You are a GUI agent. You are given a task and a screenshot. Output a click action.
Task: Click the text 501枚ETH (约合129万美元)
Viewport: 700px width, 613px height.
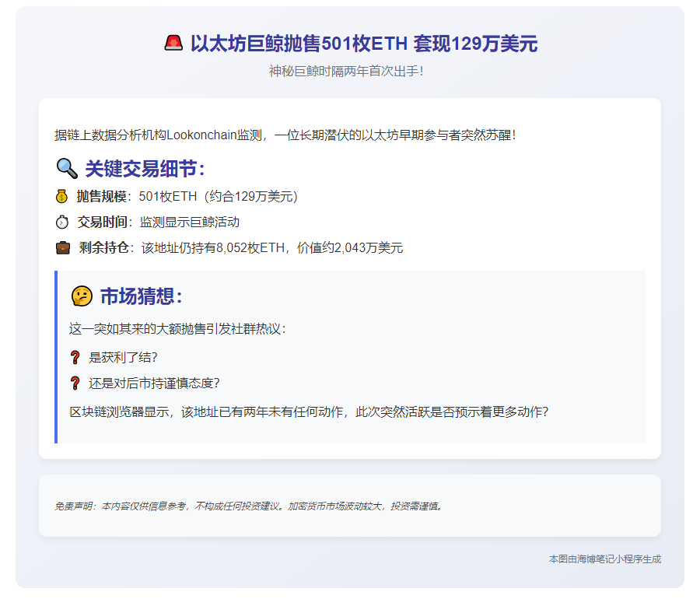pos(219,197)
